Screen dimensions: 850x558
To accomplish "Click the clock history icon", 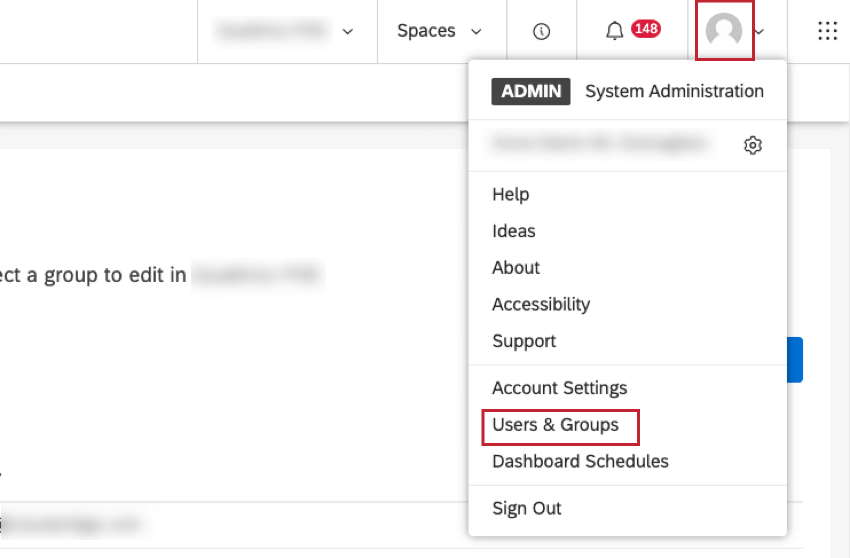I will tap(542, 31).
